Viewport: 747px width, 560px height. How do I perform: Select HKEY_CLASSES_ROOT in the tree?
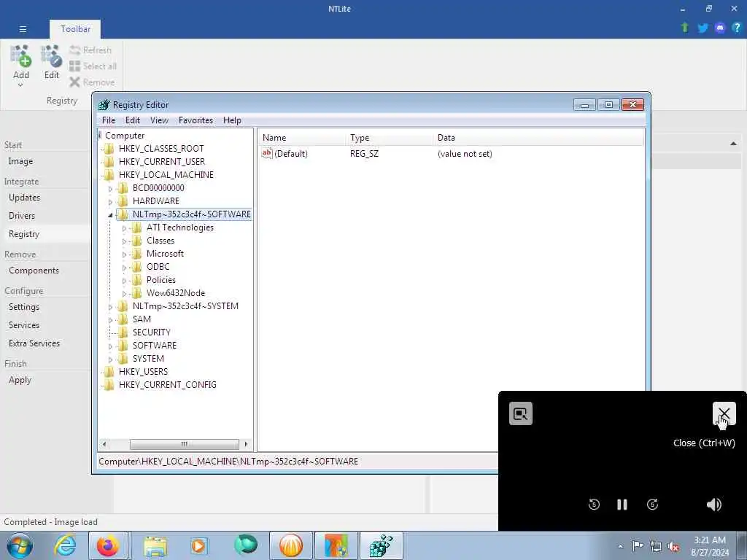161,149
